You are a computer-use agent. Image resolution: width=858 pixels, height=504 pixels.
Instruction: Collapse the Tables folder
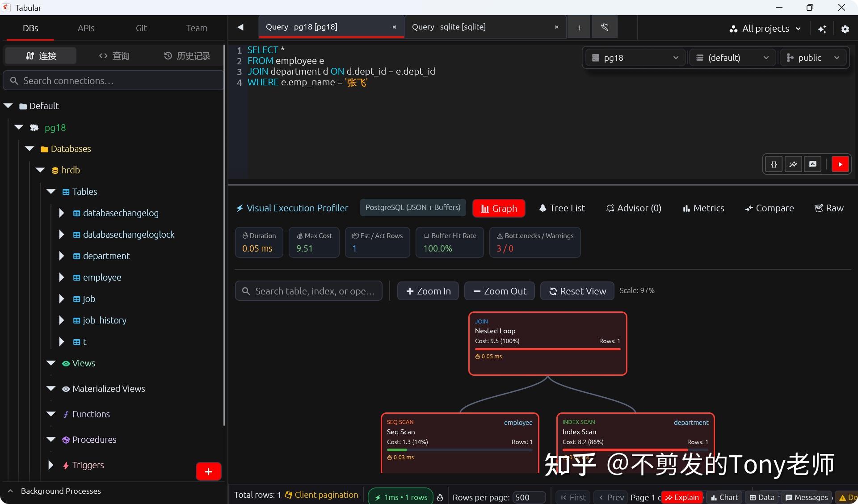[51, 192]
